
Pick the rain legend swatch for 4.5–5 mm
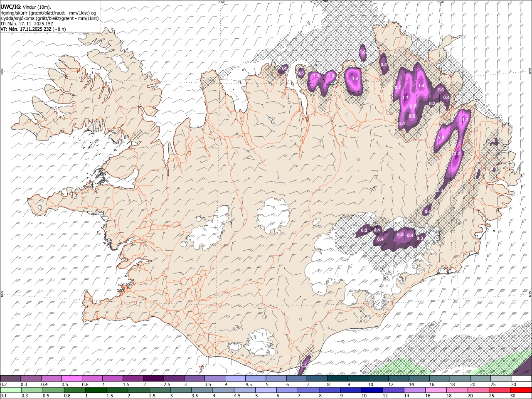point(245,390)
